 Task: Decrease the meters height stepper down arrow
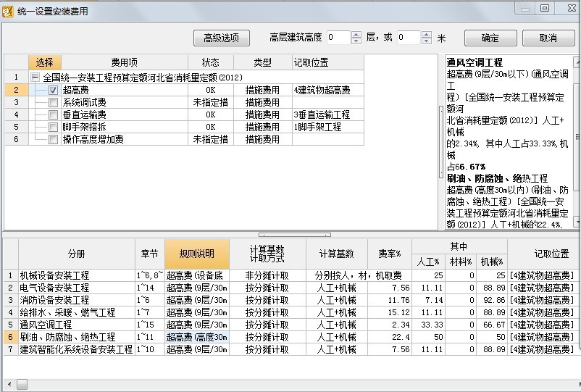(x=427, y=41)
